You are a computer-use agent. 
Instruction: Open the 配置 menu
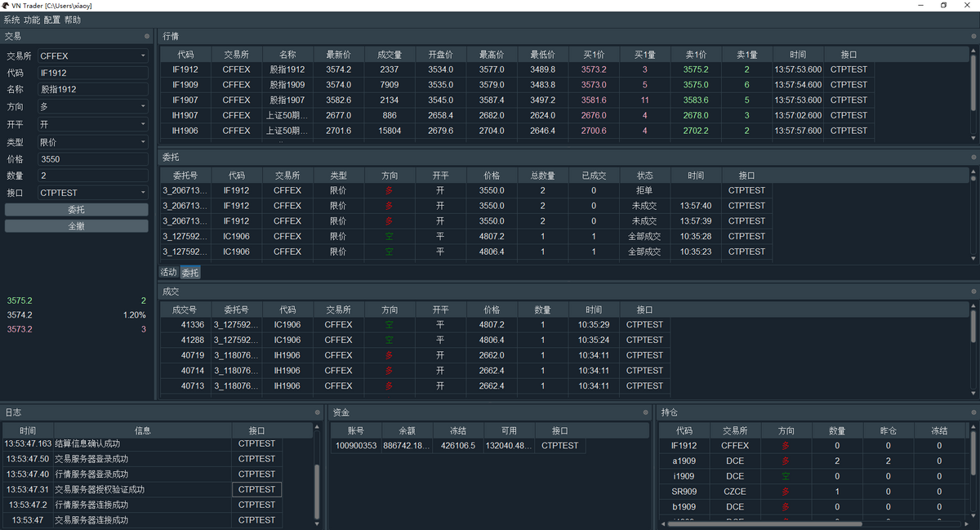[52, 20]
